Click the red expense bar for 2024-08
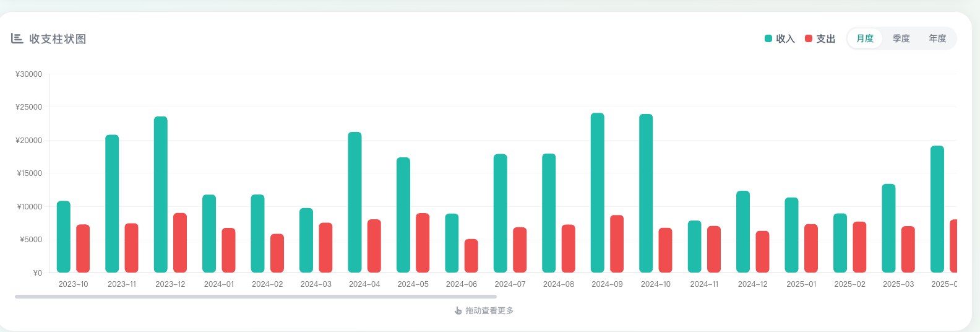 point(569,248)
